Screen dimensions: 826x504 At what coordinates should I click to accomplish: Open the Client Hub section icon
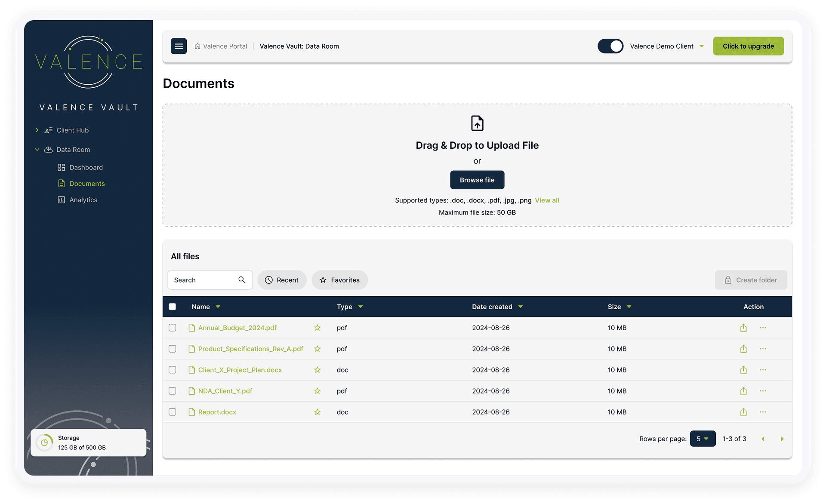(x=48, y=130)
